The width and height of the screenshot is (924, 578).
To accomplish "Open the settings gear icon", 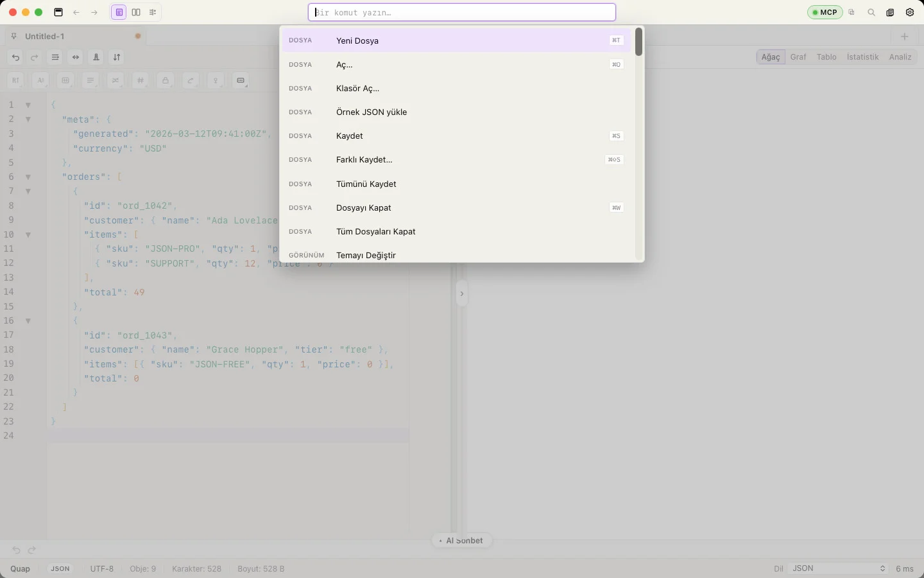I will pos(910,12).
